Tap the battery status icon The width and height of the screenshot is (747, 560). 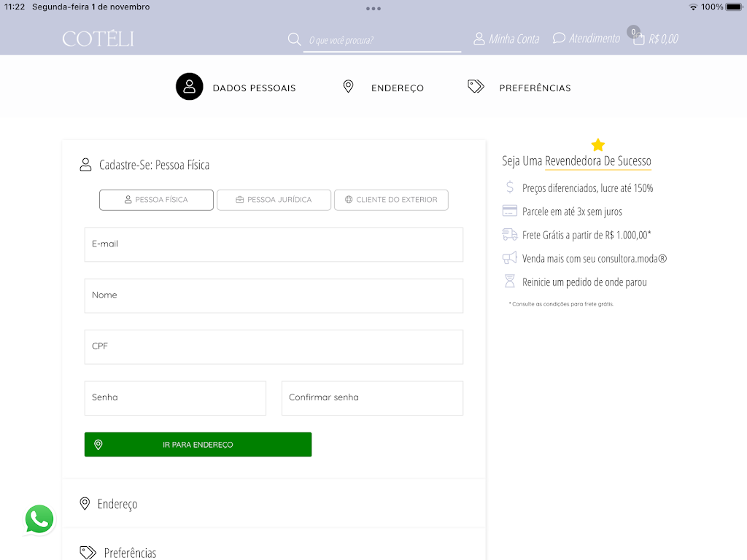pos(734,7)
